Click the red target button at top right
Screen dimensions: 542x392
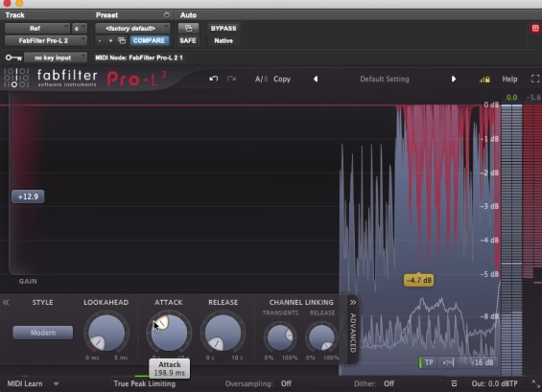point(535,29)
